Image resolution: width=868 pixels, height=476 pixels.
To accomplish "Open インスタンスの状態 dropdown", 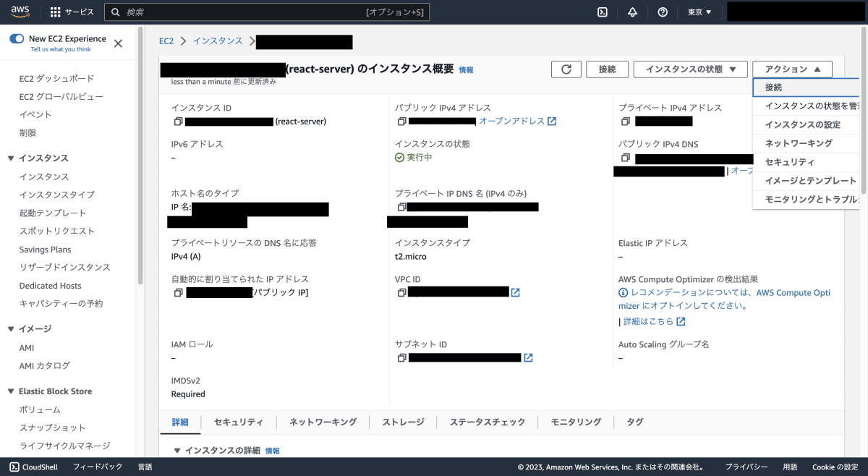I will click(x=690, y=69).
